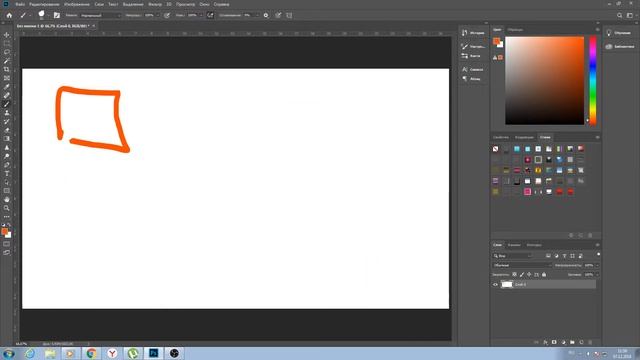The image size is (640, 360).
Task: Open the layer fill dropdown arrow
Action: [x=597, y=275]
